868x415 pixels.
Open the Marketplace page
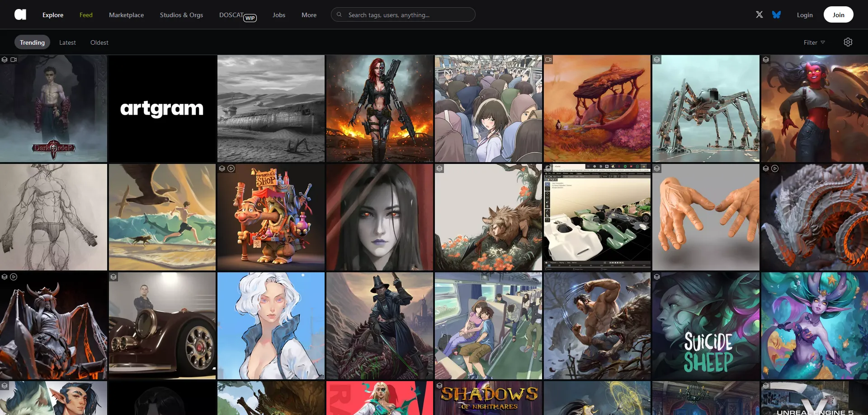point(126,14)
